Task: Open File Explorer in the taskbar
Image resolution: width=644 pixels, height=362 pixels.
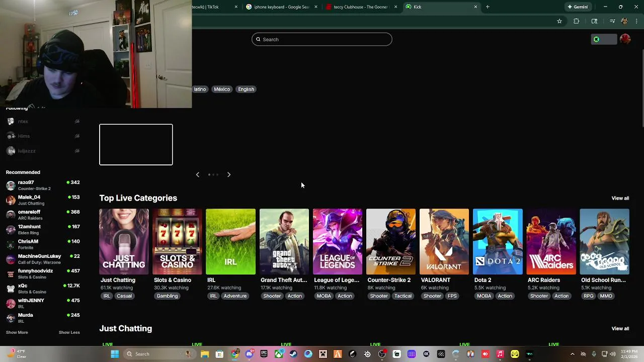Action: pyautogui.click(x=205, y=354)
